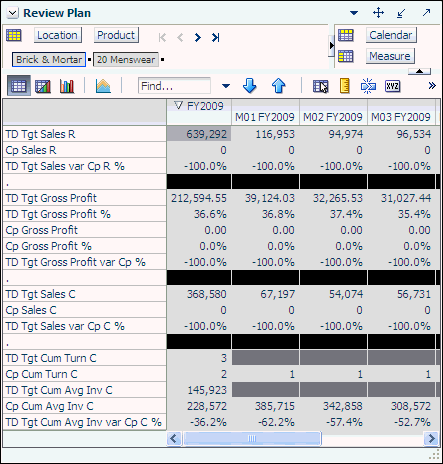Show more toolbar items chevron
The image size is (443, 464).
coord(432,86)
